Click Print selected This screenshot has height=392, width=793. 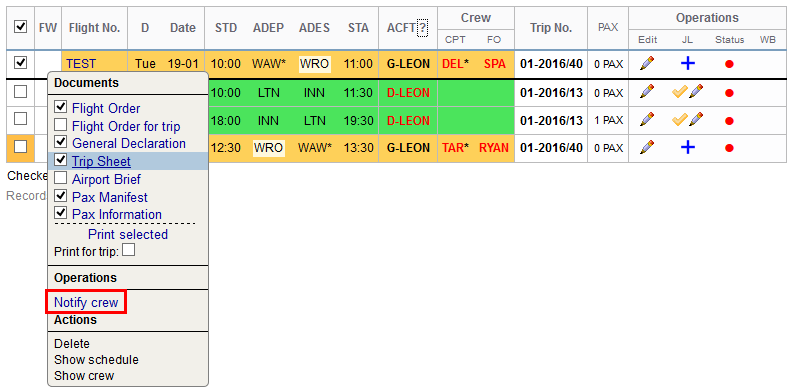pos(128,235)
